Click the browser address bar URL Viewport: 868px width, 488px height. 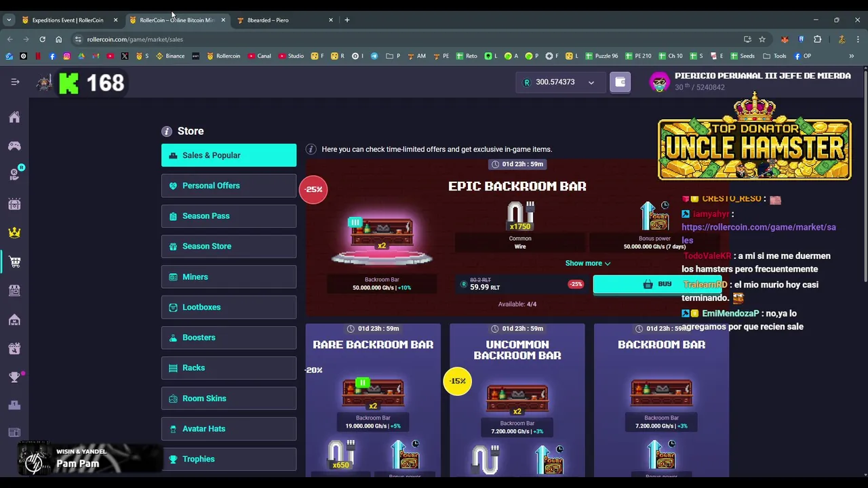(x=135, y=39)
